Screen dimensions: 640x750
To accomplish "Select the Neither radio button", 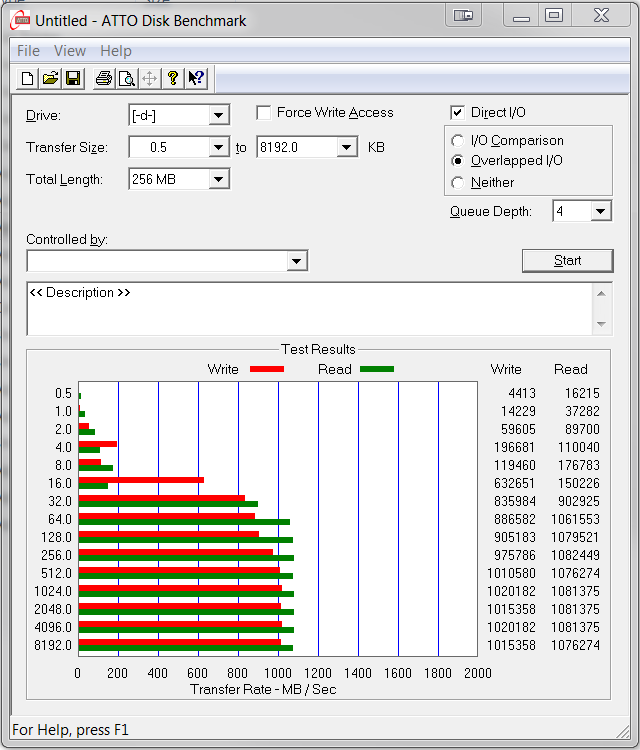I will point(458,183).
